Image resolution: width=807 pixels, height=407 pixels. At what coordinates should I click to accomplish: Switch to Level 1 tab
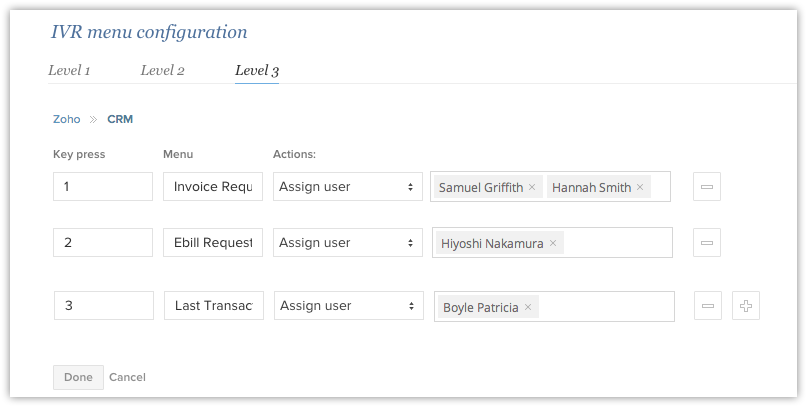69,71
